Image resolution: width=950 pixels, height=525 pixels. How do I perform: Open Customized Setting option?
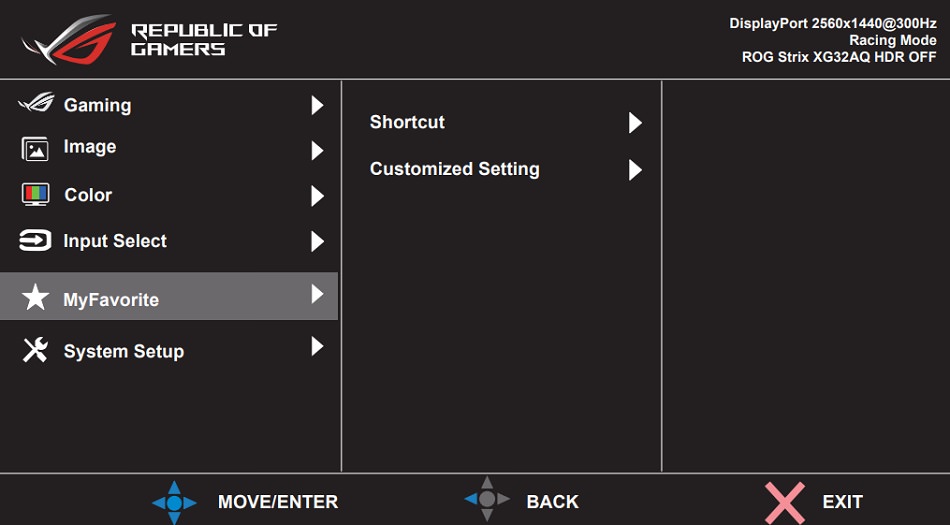point(455,169)
